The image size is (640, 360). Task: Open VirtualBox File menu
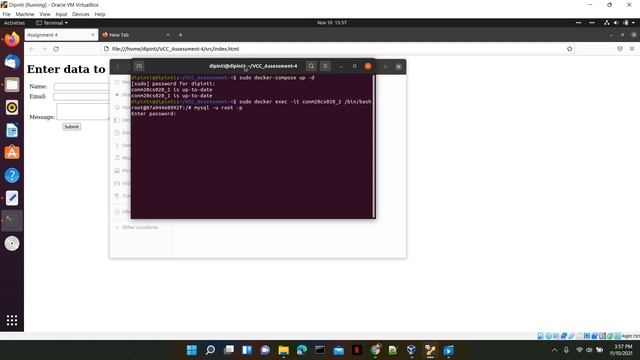point(6,14)
